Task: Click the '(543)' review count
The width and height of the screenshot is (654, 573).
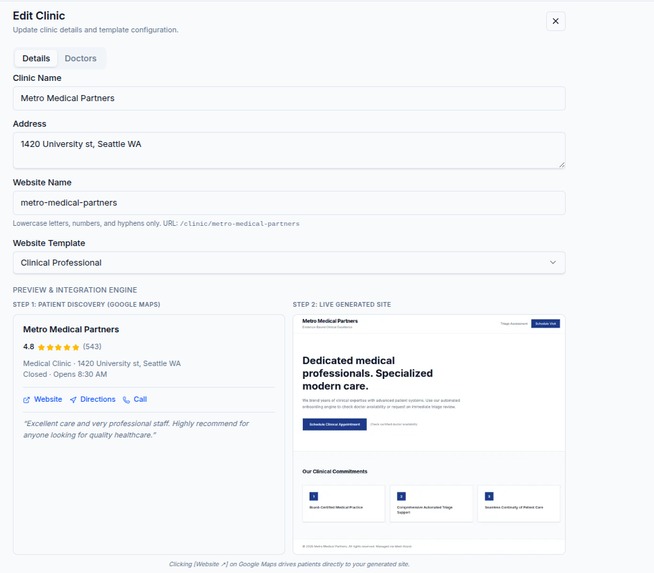Action: [92, 347]
